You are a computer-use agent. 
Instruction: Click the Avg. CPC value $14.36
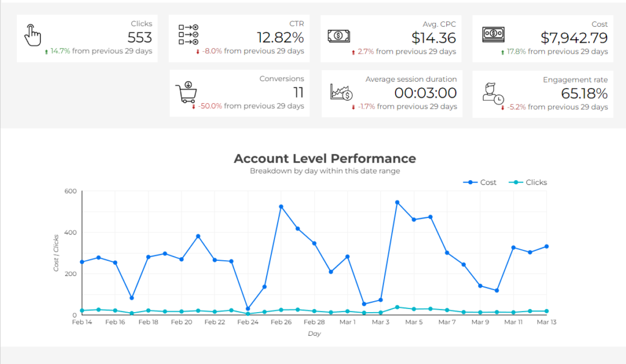pos(433,38)
